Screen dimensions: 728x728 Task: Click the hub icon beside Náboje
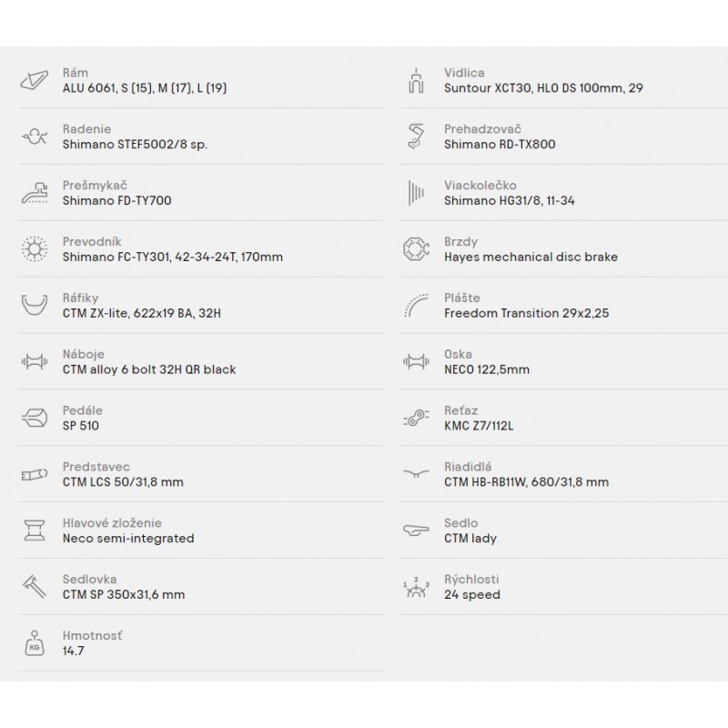[x=35, y=361]
